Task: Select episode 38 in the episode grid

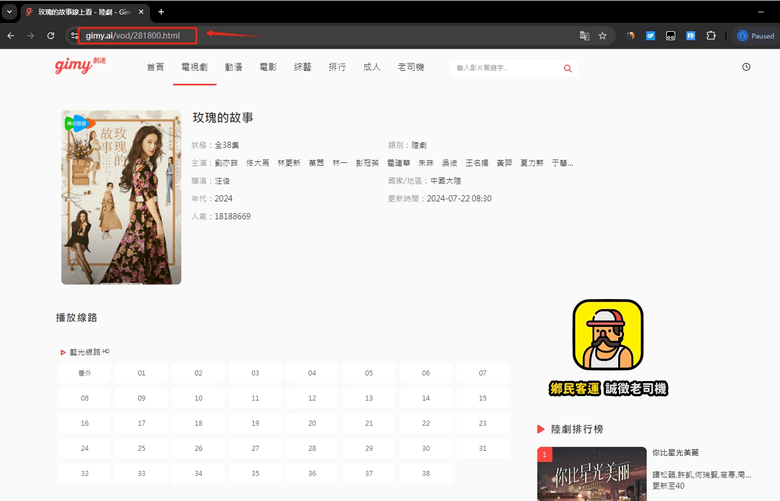Action: [425, 473]
